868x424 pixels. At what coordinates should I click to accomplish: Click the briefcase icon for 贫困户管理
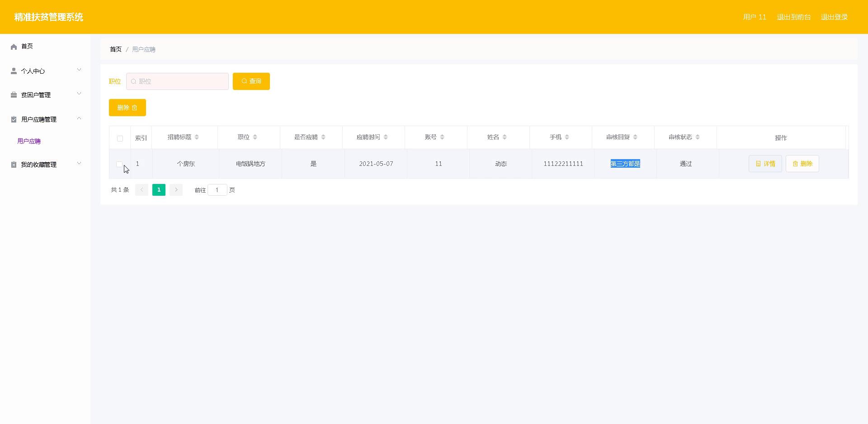(14, 95)
